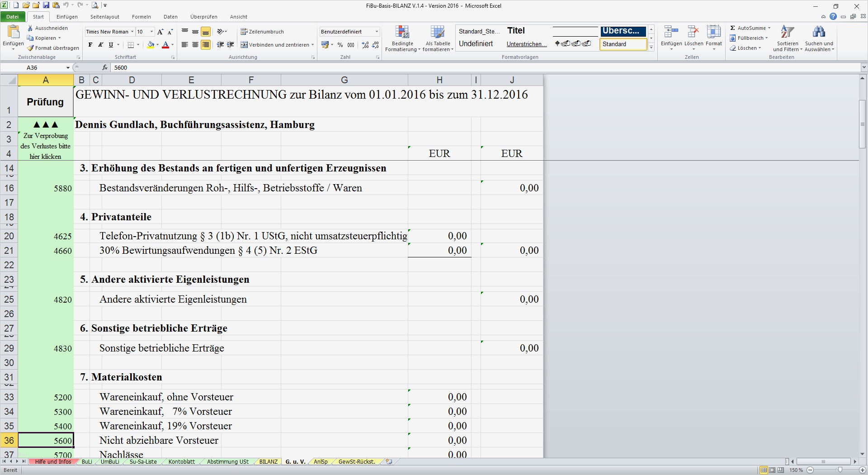Open the borders dropdown arrow
The width and height of the screenshot is (868, 475).
(x=138, y=45)
